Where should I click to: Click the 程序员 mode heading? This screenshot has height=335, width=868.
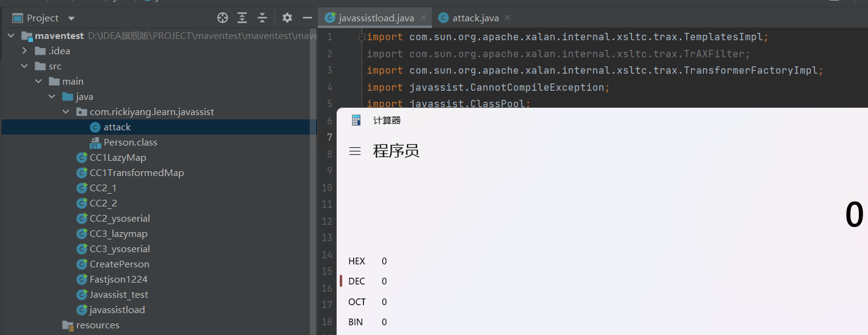[396, 150]
